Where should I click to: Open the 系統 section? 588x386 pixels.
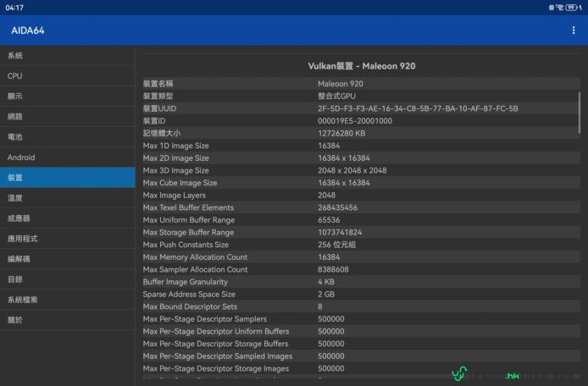point(68,56)
